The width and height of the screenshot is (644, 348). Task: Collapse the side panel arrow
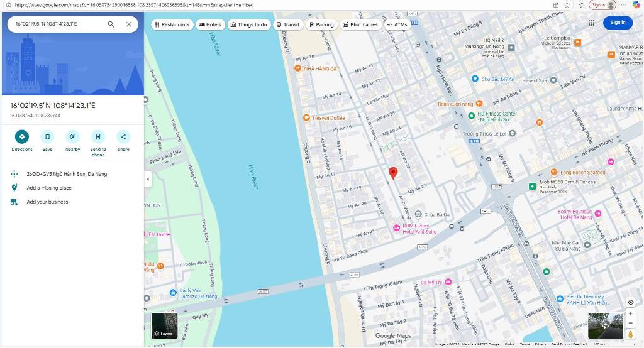point(148,180)
